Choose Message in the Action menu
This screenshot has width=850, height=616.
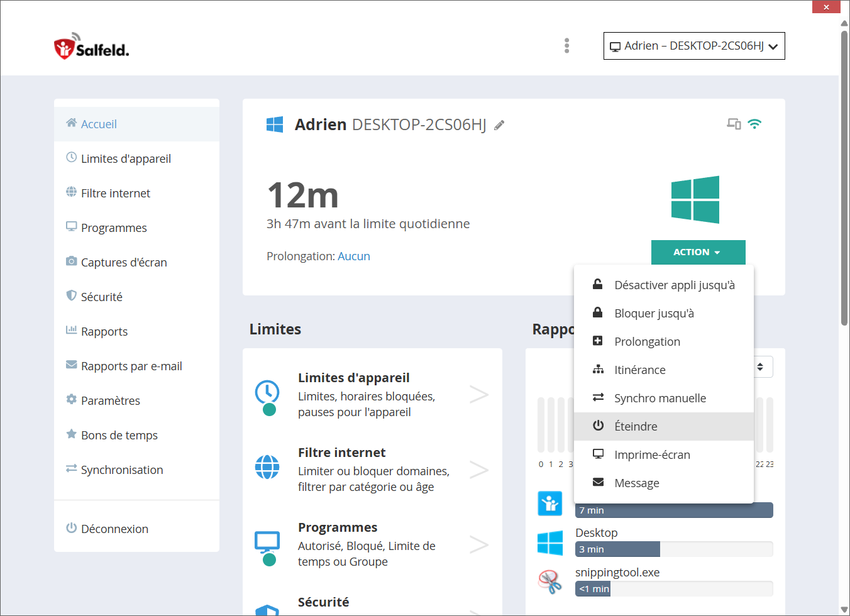664,483
